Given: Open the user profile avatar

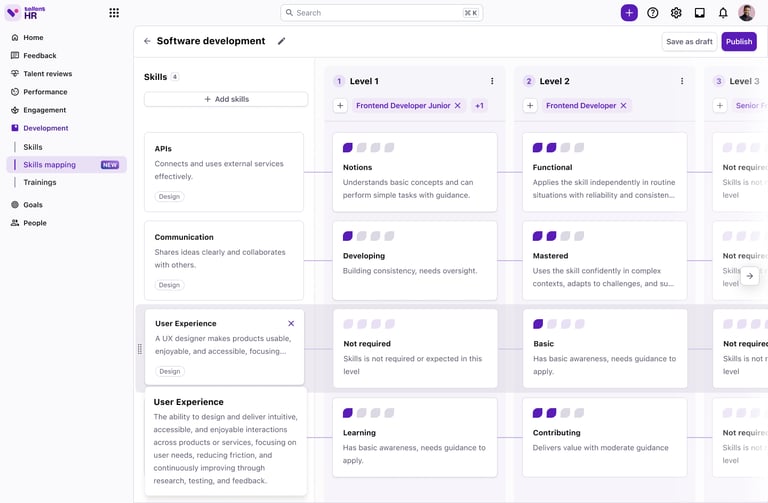Looking at the screenshot, I should [746, 13].
